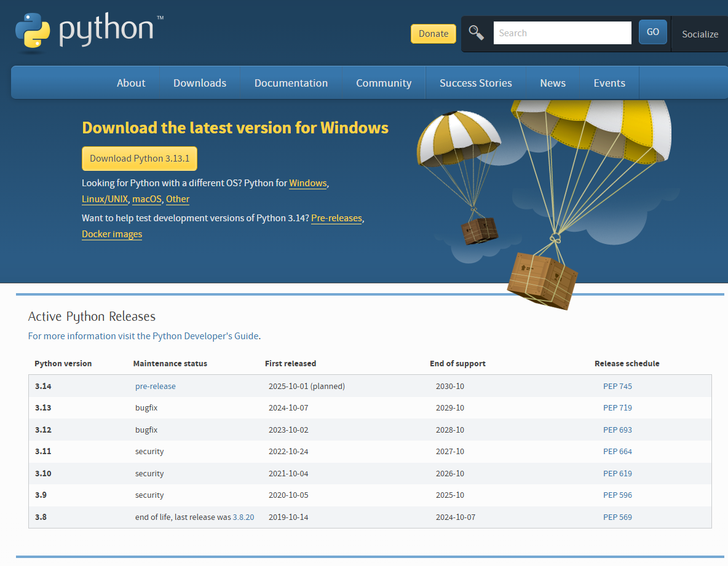Click the 2029-10 end of support value
The width and height of the screenshot is (728, 566).
[x=450, y=408]
